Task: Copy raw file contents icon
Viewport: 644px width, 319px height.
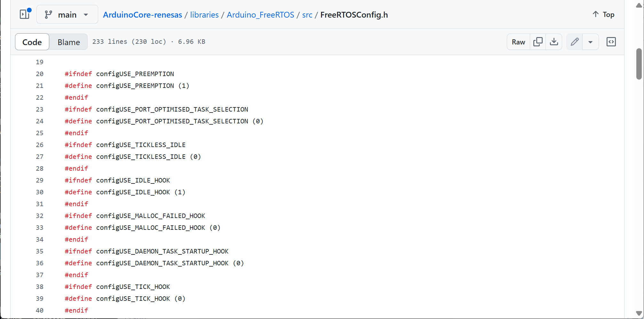Action: [x=538, y=42]
